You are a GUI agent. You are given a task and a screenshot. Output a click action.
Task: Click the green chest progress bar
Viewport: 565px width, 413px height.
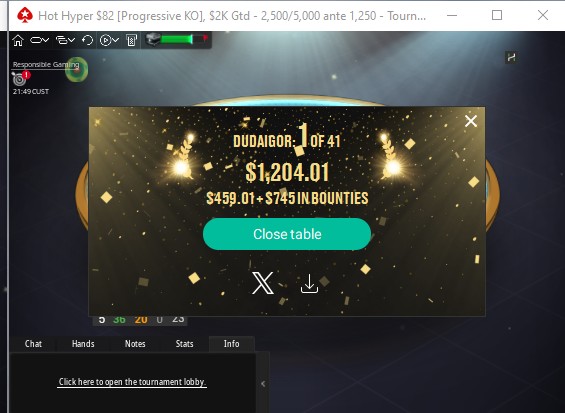pyautogui.click(x=177, y=40)
